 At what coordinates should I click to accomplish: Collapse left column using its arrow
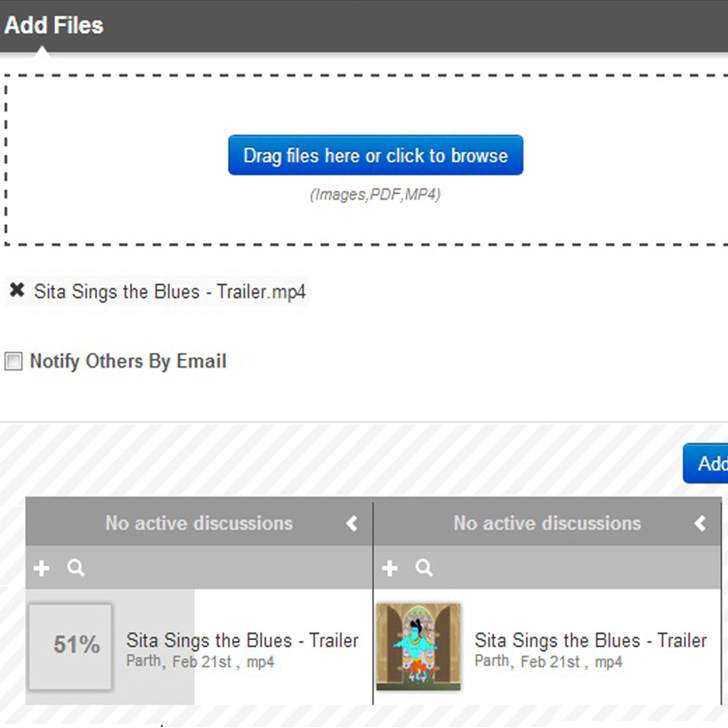pyautogui.click(x=352, y=523)
